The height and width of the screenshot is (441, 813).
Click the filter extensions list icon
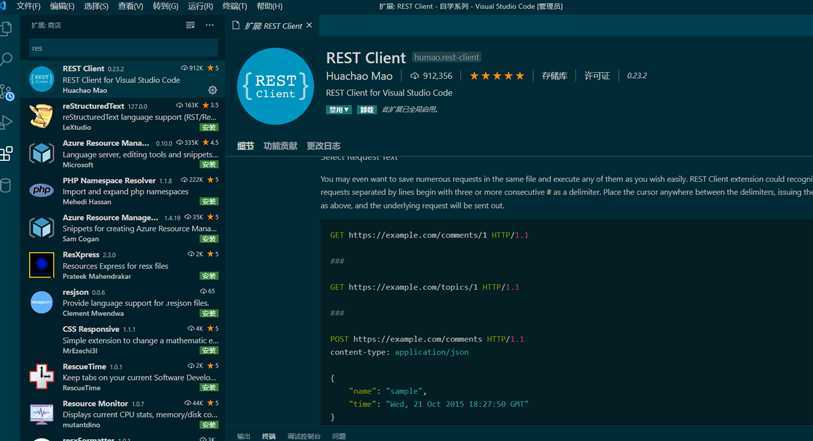(x=190, y=25)
